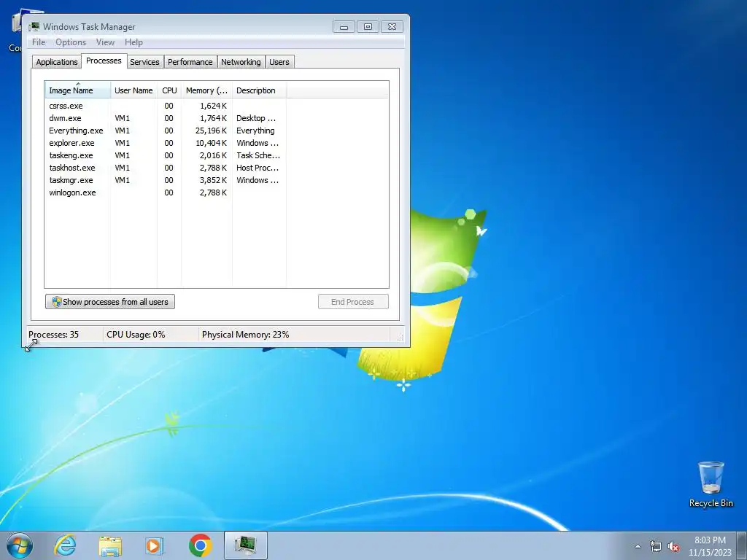Image resolution: width=747 pixels, height=560 pixels.
Task: Open the Windows Start button
Action: (20, 545)
